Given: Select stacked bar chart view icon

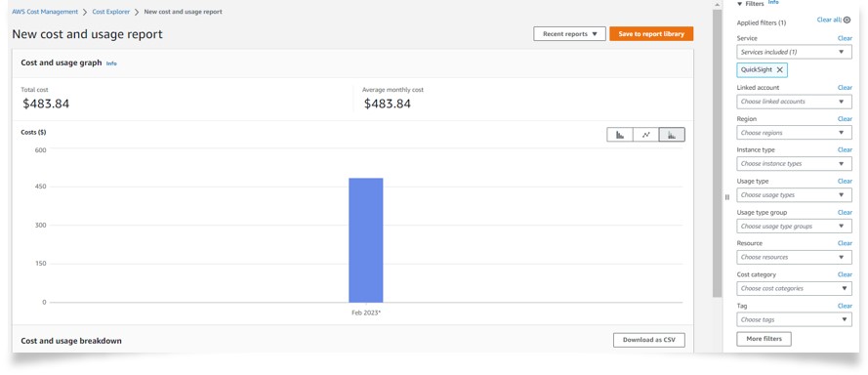Looking at the screenshot, I should tap(672, 135).
